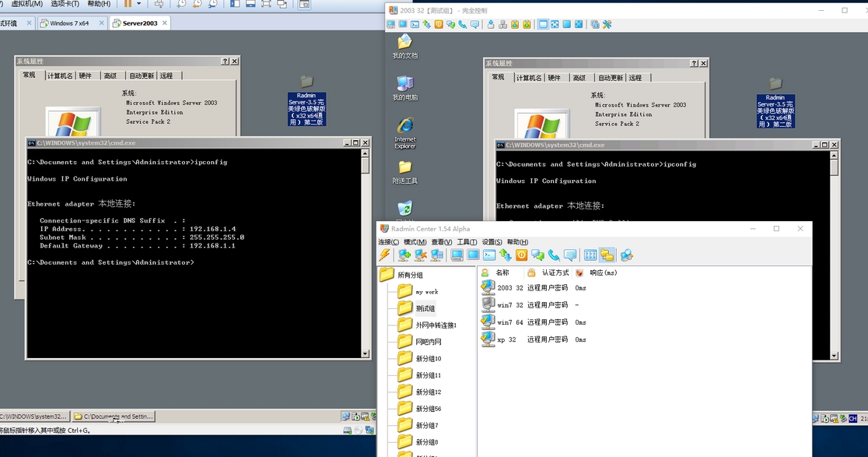The width and height of the screenshot is (868, 457).
Task: Open 工具(T) menu in Radmin Center
Action: click(467, 242)
